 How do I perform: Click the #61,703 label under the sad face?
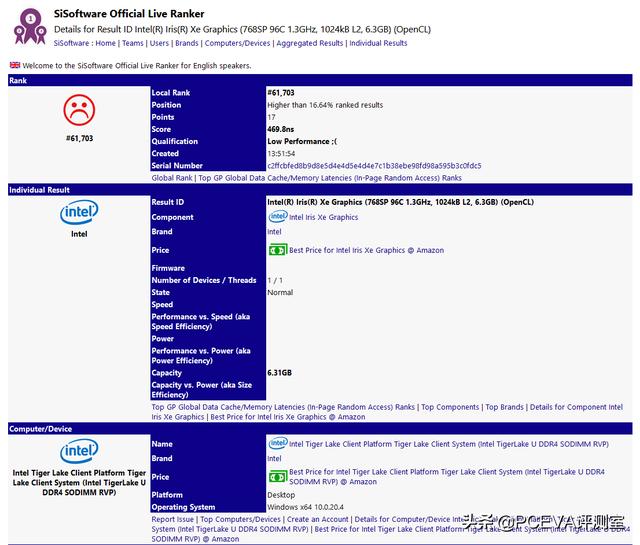coord(80,138)
